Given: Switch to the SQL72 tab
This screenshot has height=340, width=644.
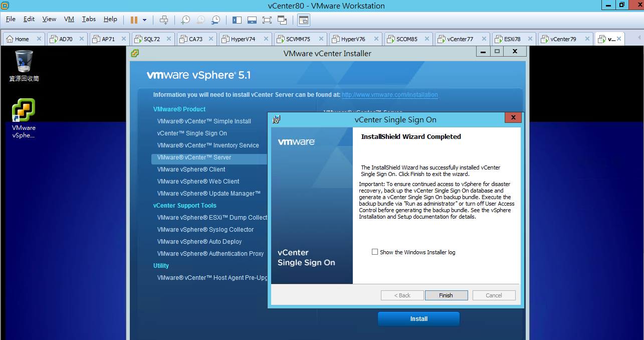Looking at the screenshot, I should [x=152, y=39].
